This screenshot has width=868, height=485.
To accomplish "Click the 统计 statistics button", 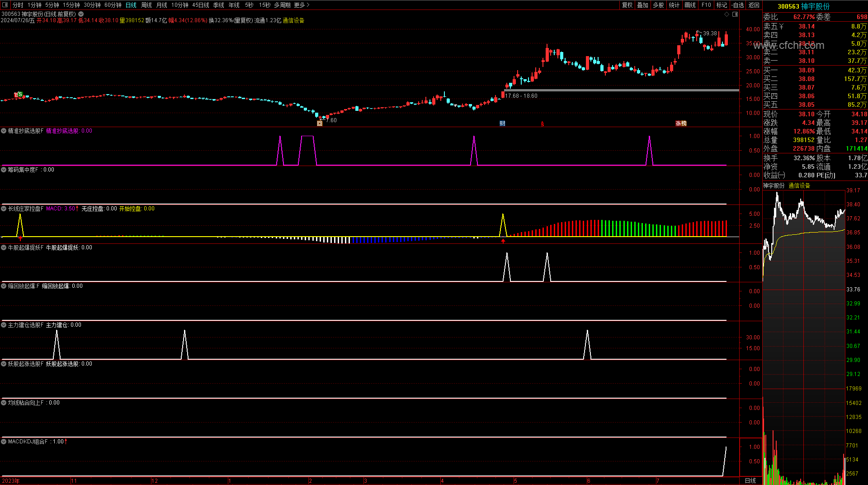I will [674, 5].
